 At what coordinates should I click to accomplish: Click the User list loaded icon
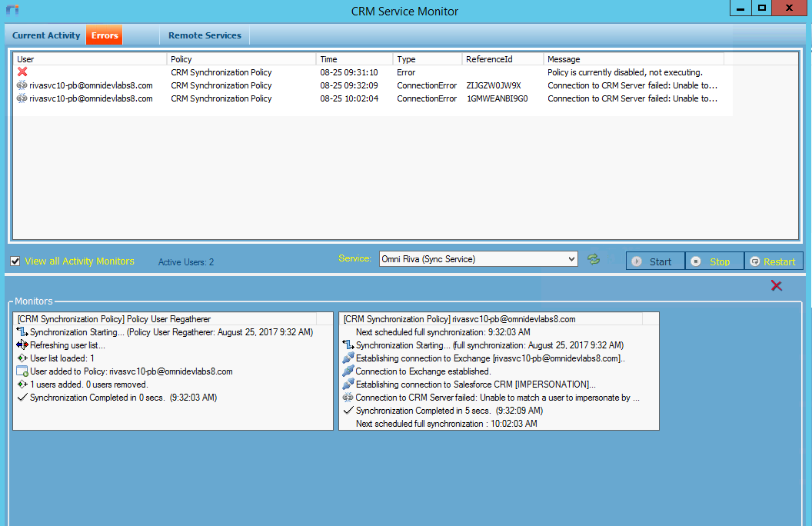(x=22, y=358)
